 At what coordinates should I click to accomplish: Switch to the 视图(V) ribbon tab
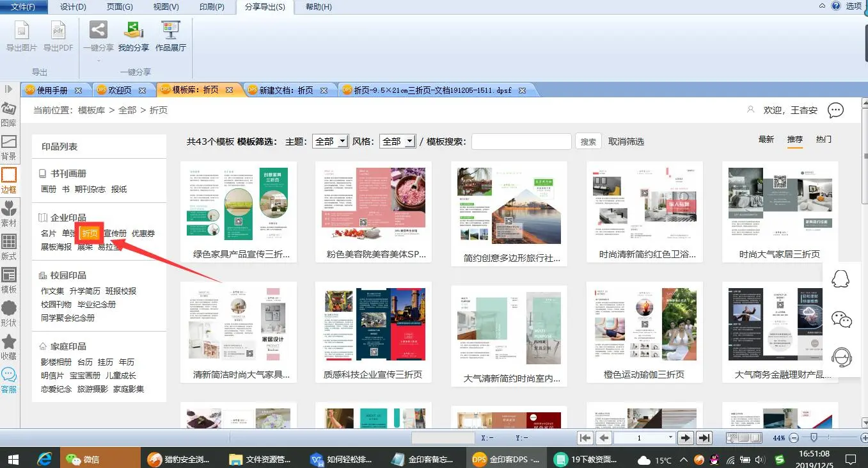pos(165,7)
